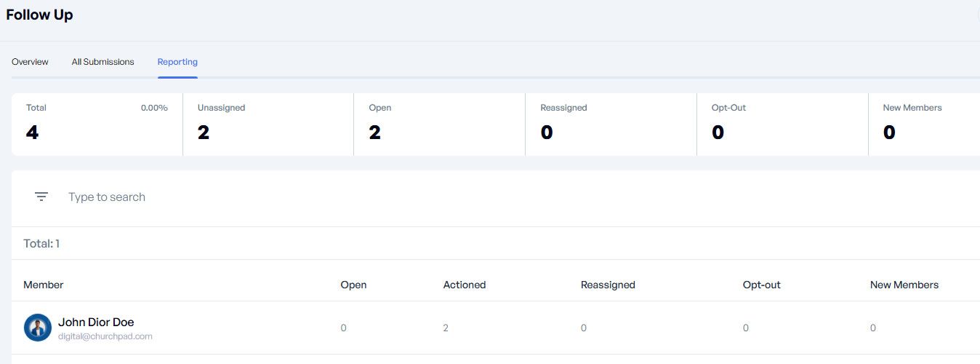Open the Open summary card
The height and width of the screenshot is (364, 980).
click(440, 124)
